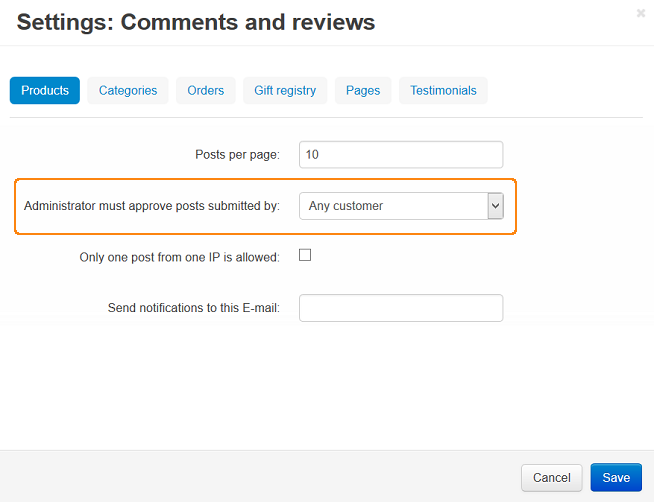
Task: Close the settings dialog with the X icon
Action: click(x=641, y=13)
